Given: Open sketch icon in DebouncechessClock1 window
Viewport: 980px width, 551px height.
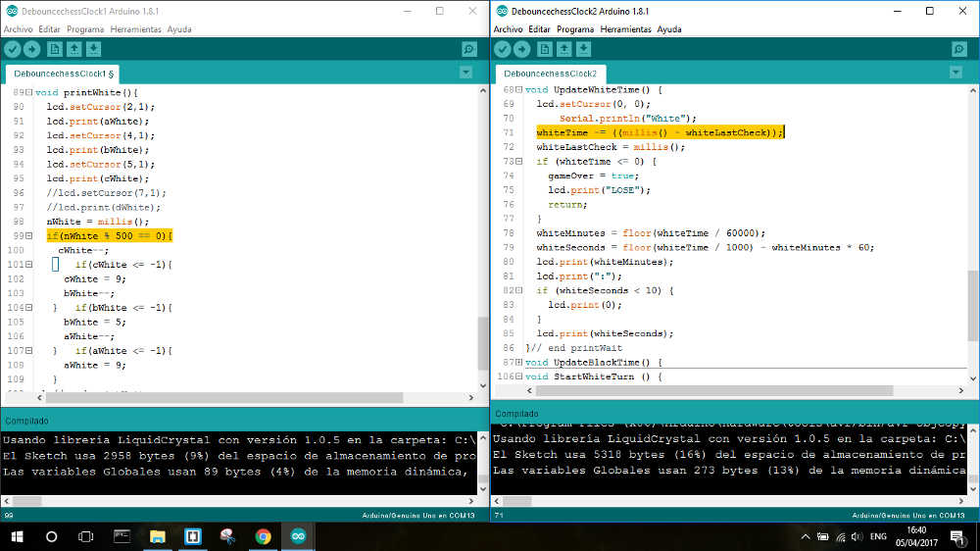Looking at the screenshot, I should click(73, 49).
